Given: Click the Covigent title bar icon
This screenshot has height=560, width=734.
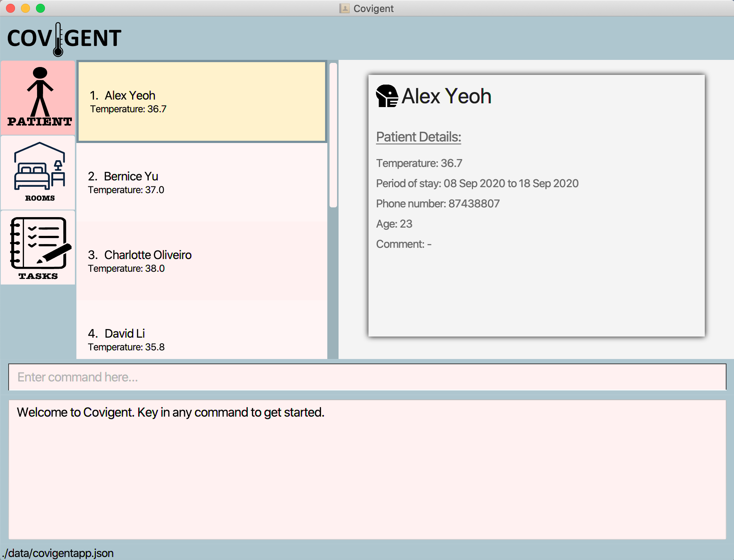Looking at the screenshot, I should pyautogui.click(x=344, y=8).
